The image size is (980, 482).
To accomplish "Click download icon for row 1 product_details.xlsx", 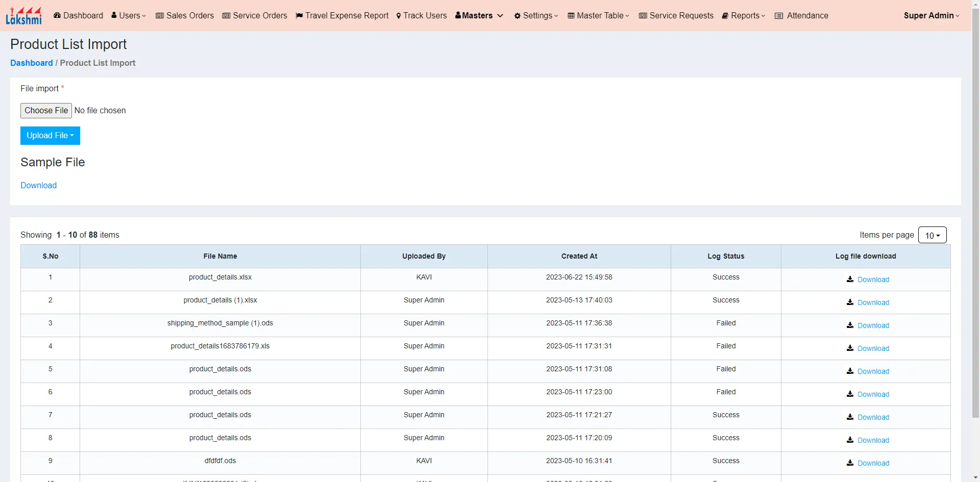I will pyautogui.click(x=850, y=280).
